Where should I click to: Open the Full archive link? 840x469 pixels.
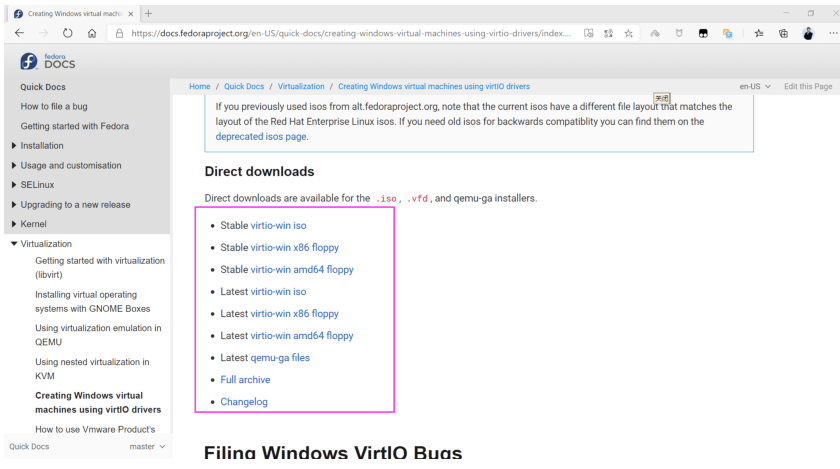click(x=245, y=379)
